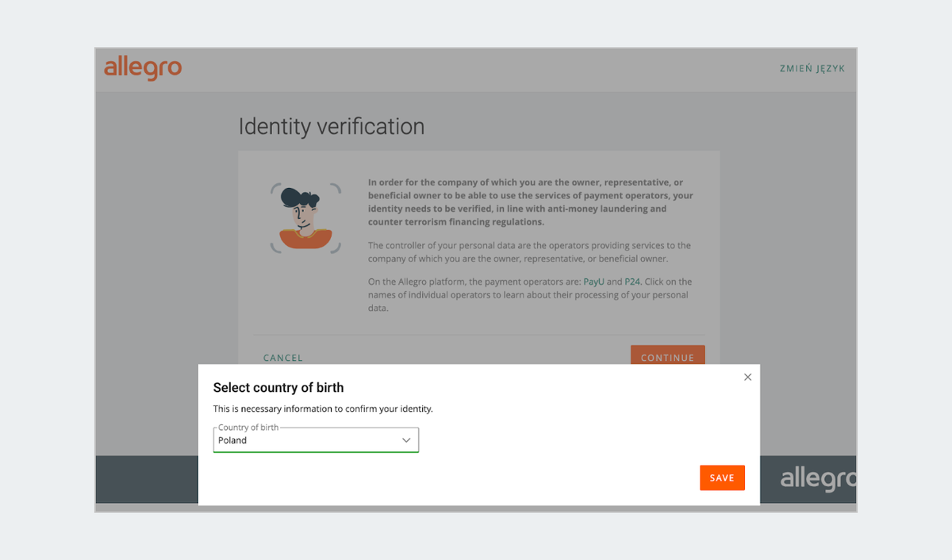This screenshot has width=952, height=560.
Task: Click the face-scan avatar illustration
Action: pyautogui.click(x=305, y=218)
